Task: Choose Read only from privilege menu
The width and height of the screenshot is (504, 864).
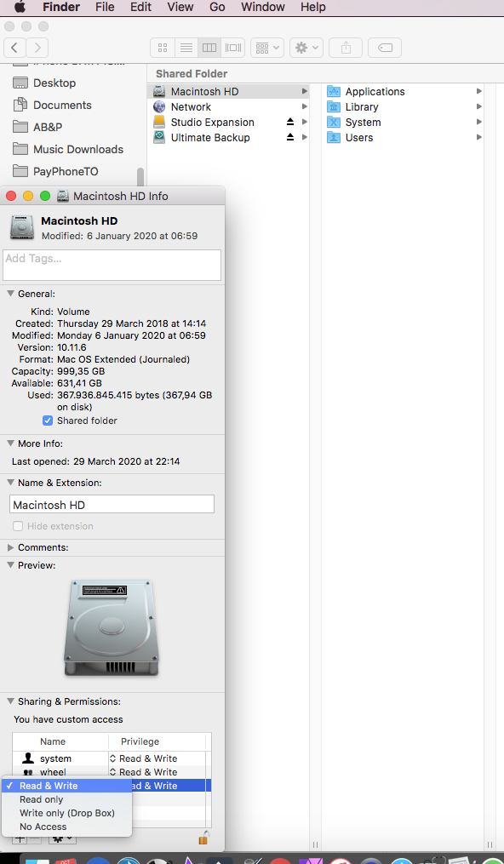Action: pyautogui.click(x=66, y=799)
